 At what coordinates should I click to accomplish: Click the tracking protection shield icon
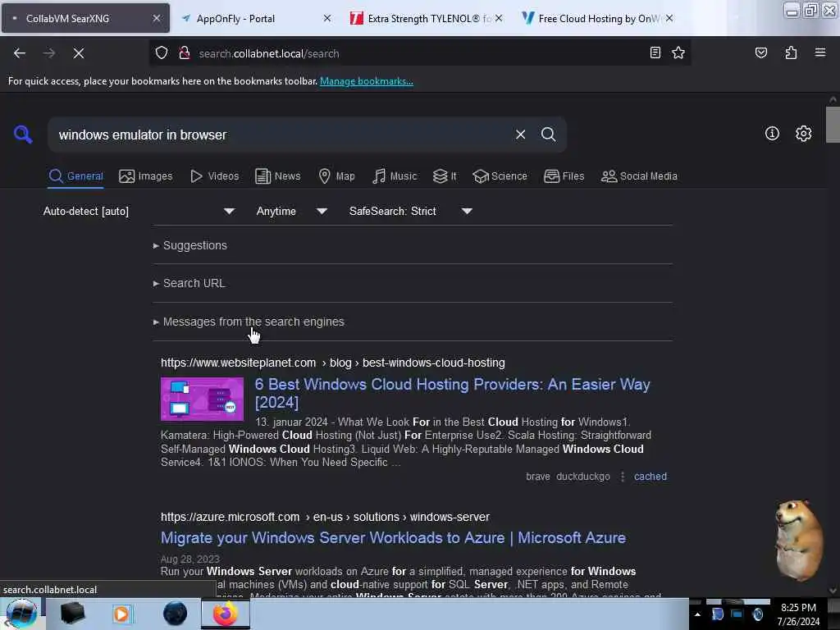click(x=162, y=53)
